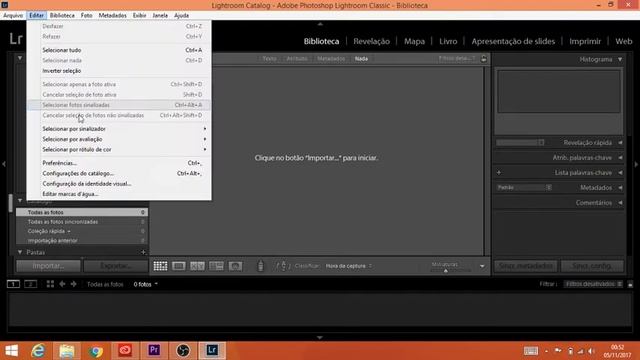Switch to Loupe view icon

click(x=178, y=266)
